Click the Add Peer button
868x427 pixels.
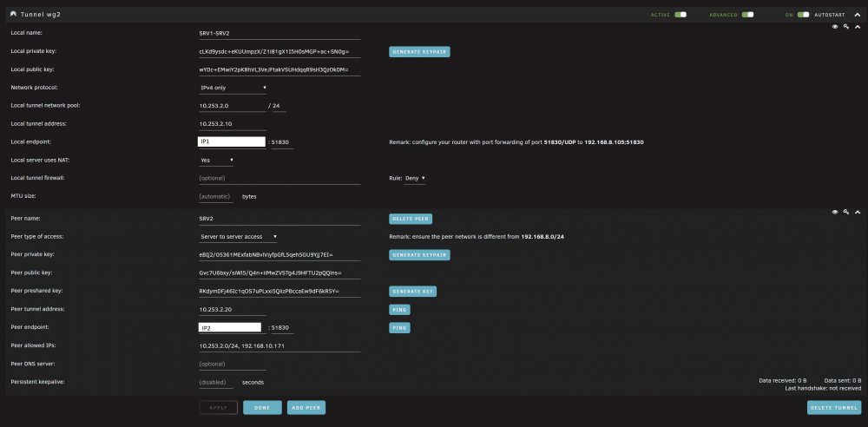point(306,408)
